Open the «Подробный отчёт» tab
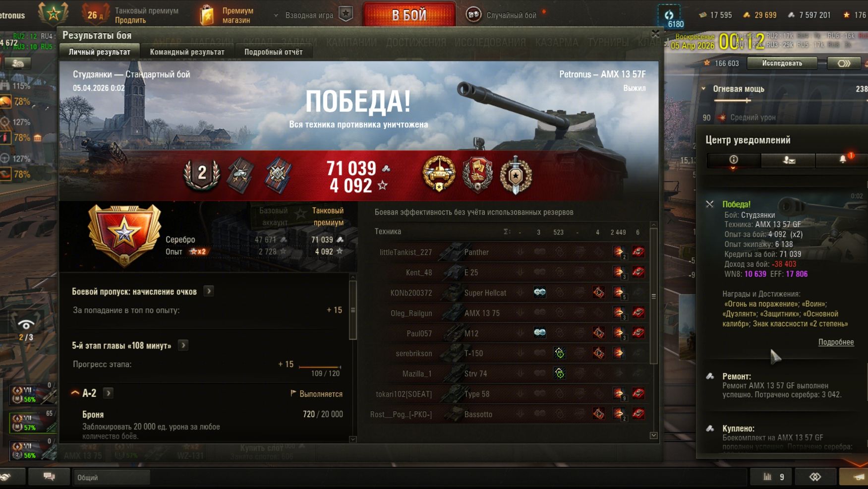The width and height of the screenshot is (868, 489). [273, 52]
